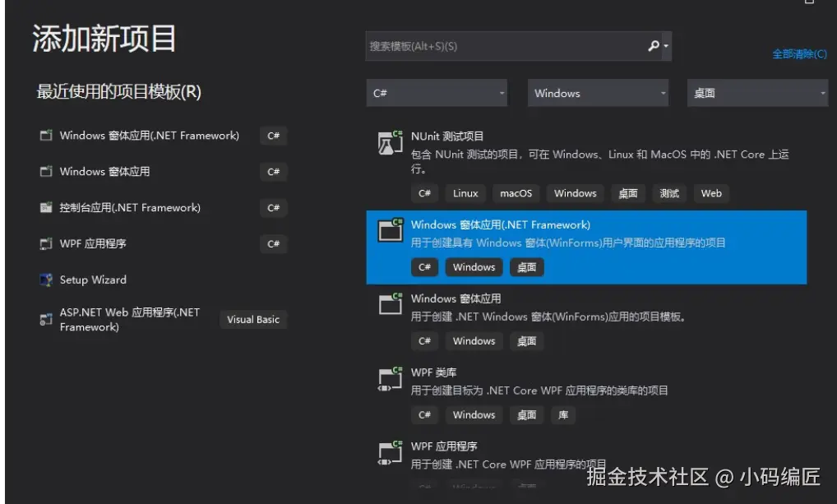
Task: Click the 全部清除(C) link
Action: coord(799,54)
